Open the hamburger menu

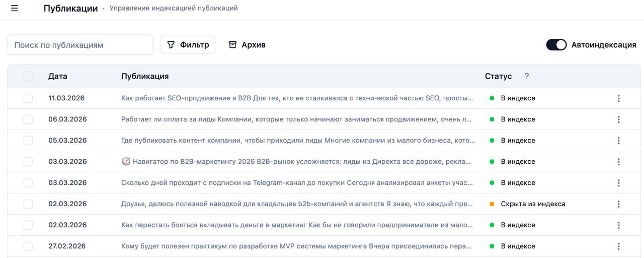tap(15, 8)
